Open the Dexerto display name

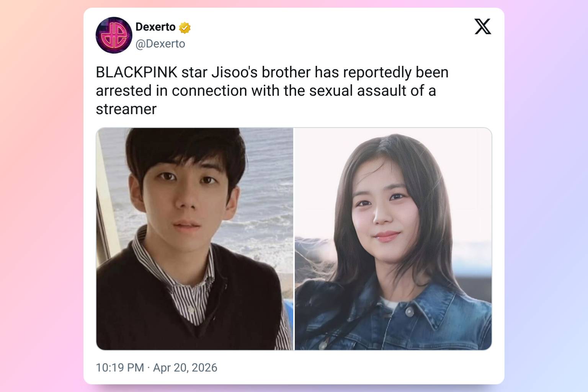coord(155,27)
